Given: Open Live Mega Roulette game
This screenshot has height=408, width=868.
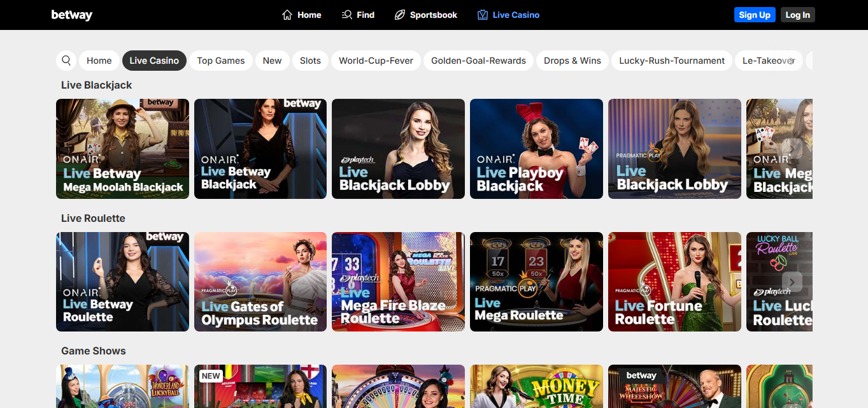Looking at the screenshot, I should pos(536,282).
